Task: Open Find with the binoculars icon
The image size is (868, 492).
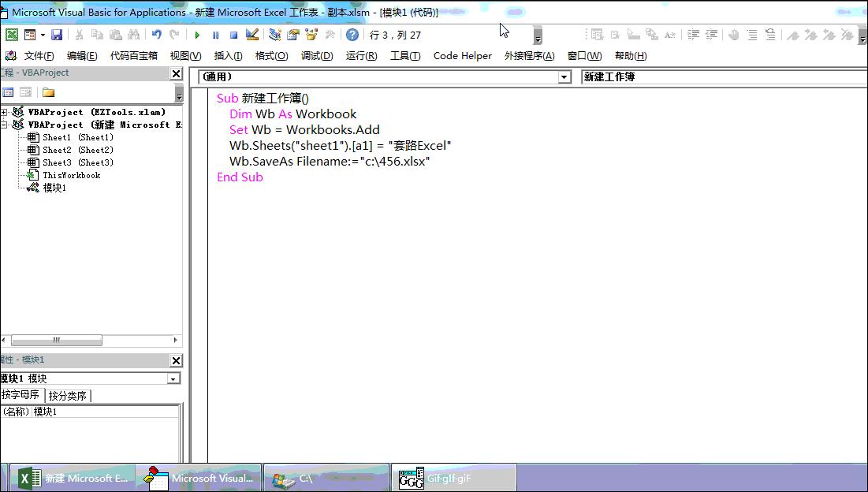Action: click(x=133, y=35)
